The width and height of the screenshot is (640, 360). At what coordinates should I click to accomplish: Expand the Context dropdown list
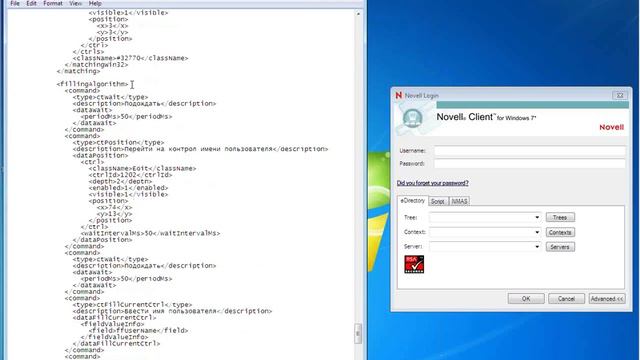click(537, 232)
